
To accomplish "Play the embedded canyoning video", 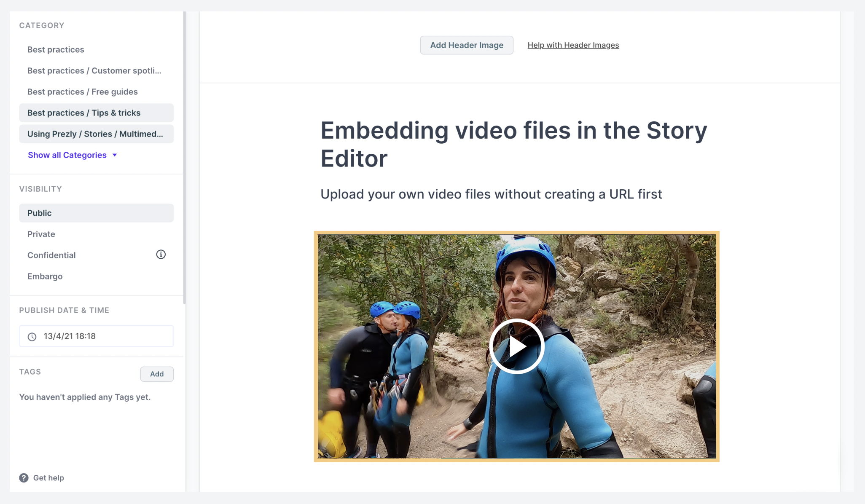I will click(516, 346).
